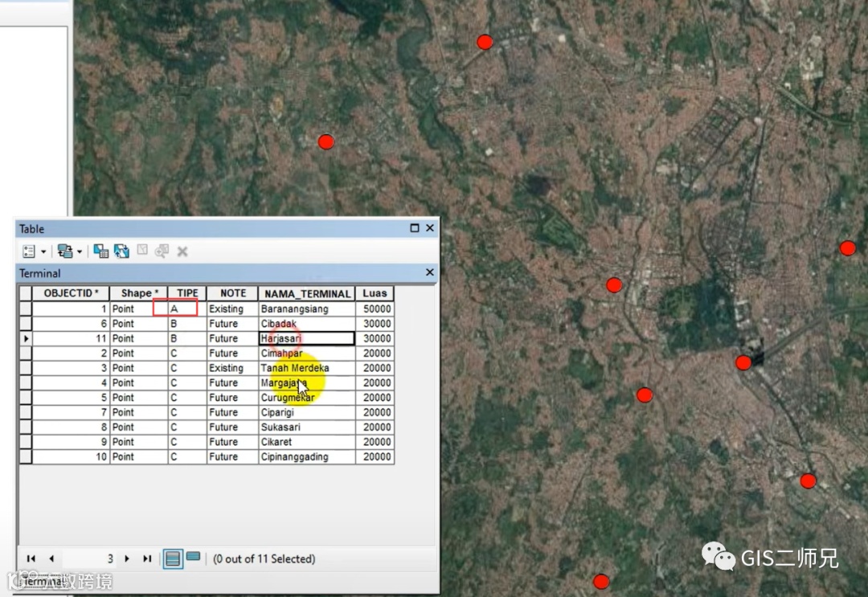This screenshot has width=868, height=597.
Task: Click the Luas value 50000
Action: (x=375, y=309)
